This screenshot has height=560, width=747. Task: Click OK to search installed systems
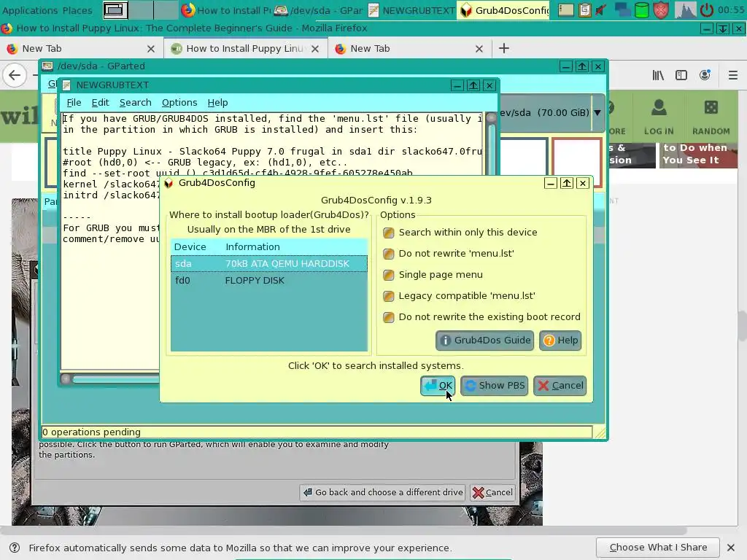pyautogui.click(x=438, y=386)
